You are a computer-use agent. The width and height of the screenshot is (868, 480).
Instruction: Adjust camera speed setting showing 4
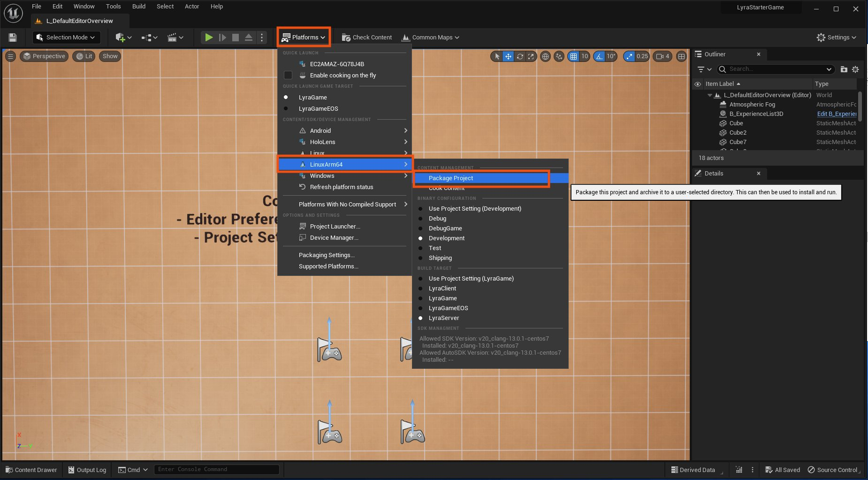point(662,56)
